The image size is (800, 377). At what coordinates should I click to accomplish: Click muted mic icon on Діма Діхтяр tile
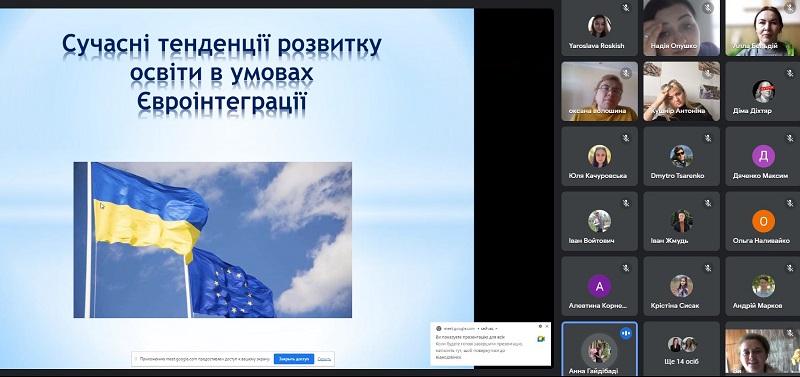coord(790,73)
